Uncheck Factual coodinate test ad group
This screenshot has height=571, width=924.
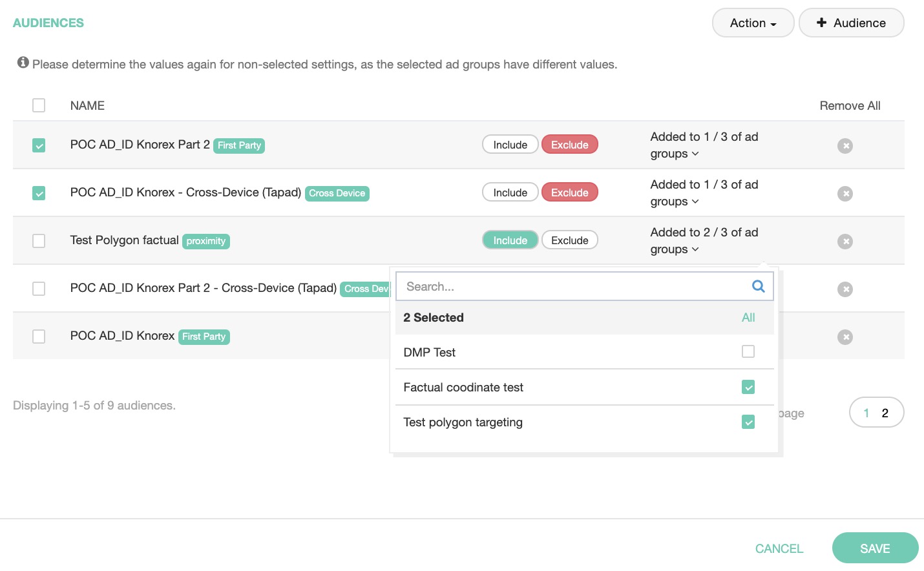coord(748,387)
